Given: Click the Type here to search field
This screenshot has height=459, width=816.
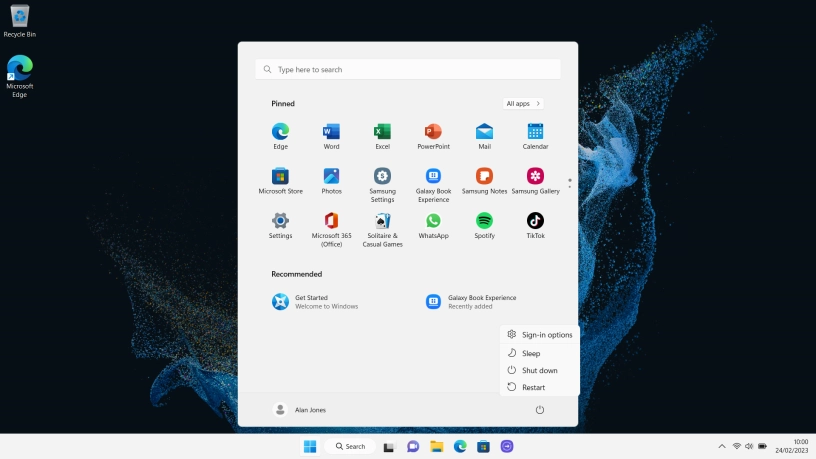Looking at the screenshot, I should (408, 70).
